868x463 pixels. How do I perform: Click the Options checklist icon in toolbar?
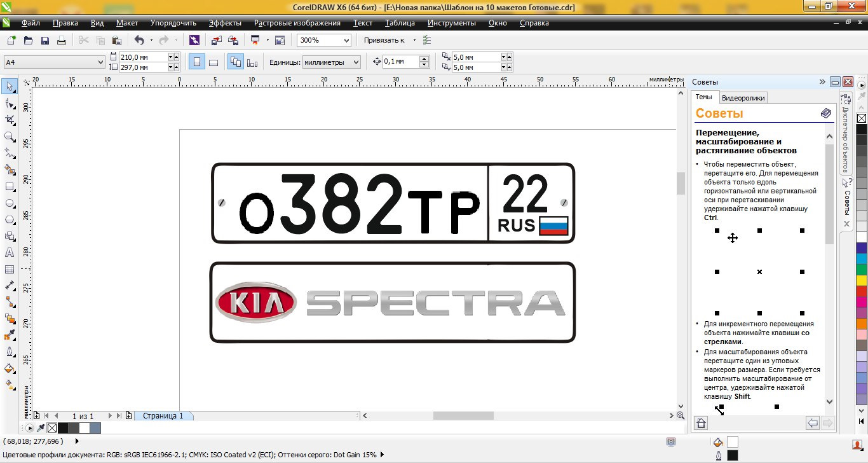click(426, 40)
